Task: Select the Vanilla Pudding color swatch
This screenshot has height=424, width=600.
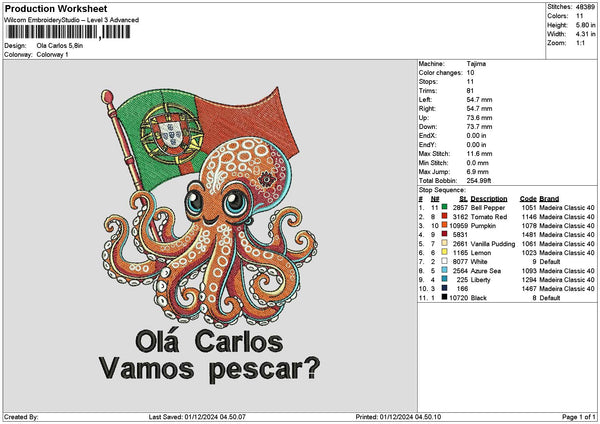Action: [x=444, y=243]
